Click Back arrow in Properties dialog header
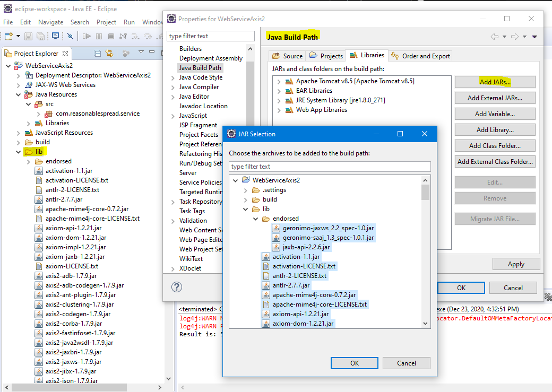The width and height of the screenshot is (552, 392). (x=495, y=37)
